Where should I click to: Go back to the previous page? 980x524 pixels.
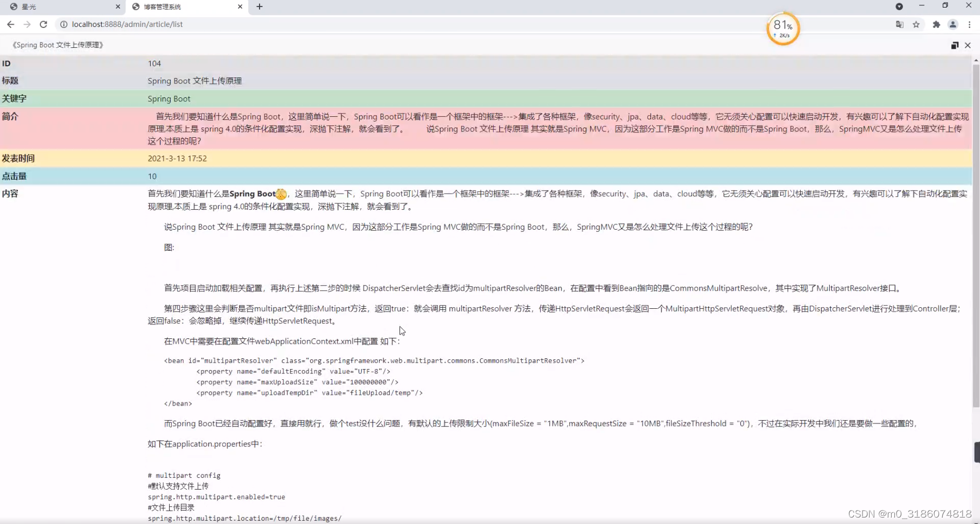click(11, 24)
